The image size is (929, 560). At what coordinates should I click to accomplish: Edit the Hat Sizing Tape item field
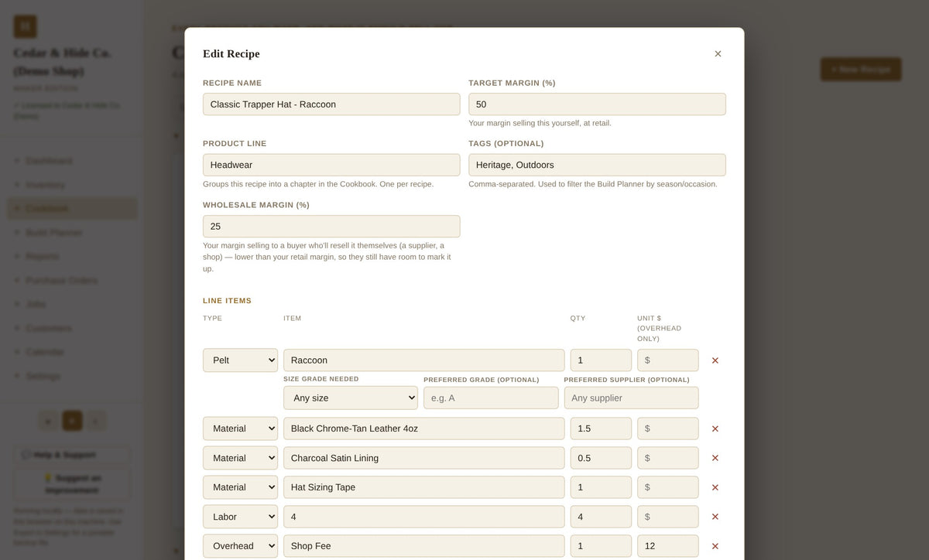click(x=424, y=487)
